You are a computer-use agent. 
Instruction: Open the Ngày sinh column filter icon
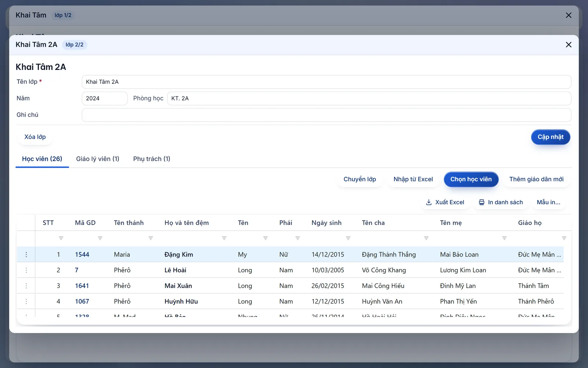[x=348, y=238]
